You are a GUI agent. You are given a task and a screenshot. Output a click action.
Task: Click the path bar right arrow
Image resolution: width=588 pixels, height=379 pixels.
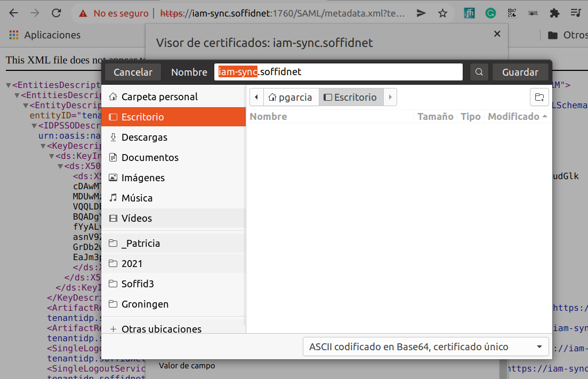(390, 97)
